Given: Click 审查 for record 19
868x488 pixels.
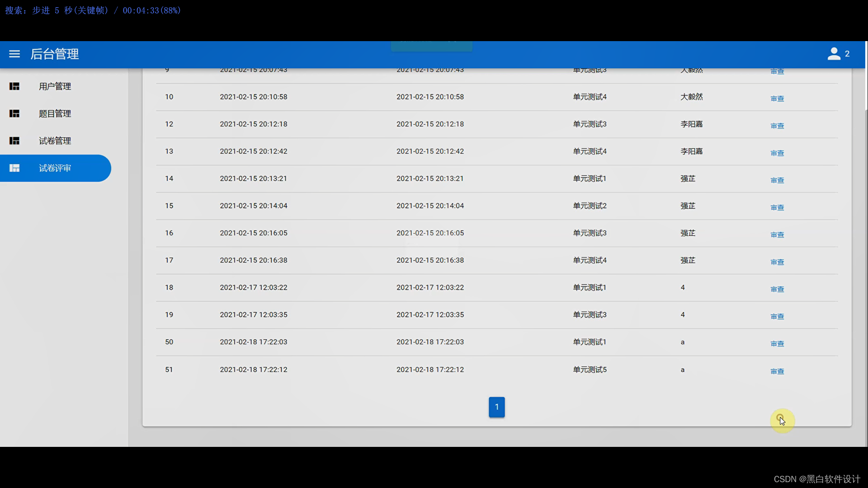Looking at the screenshot, I should pyautogui.click(x=777, y=316).
